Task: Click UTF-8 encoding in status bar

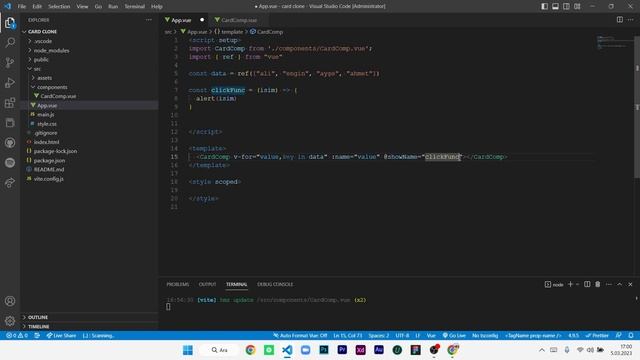Action: click(x=402, y=335)
